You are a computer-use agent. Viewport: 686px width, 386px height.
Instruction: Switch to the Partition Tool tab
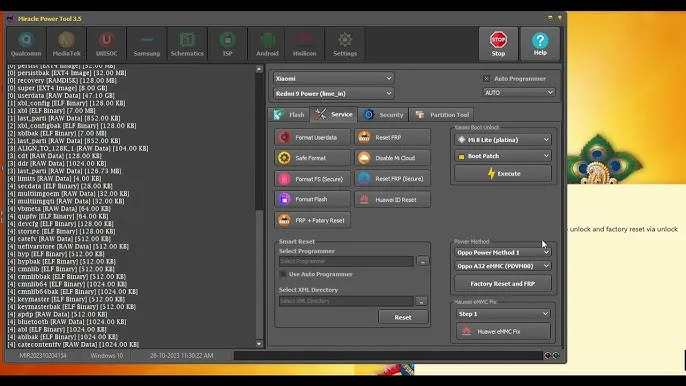[442, 115]
